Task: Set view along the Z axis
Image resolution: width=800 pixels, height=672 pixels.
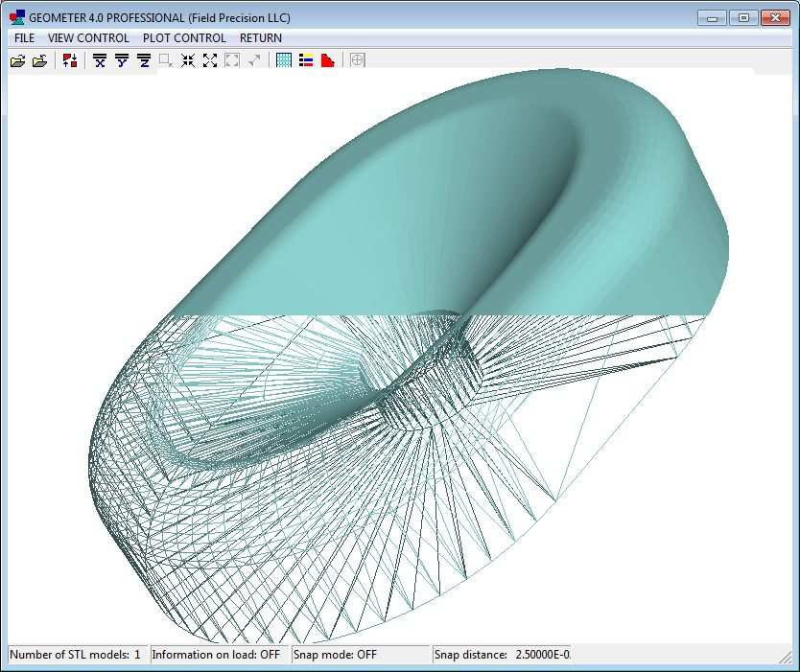Action: [x=144, y=61]
